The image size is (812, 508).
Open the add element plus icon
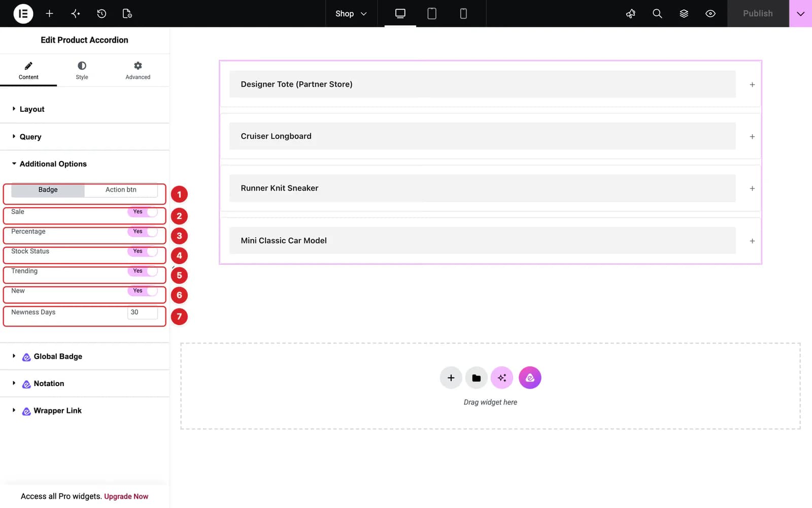49,14
